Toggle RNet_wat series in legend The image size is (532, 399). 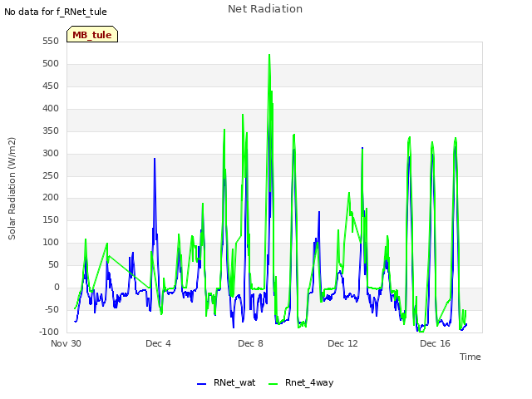[226, 382]
